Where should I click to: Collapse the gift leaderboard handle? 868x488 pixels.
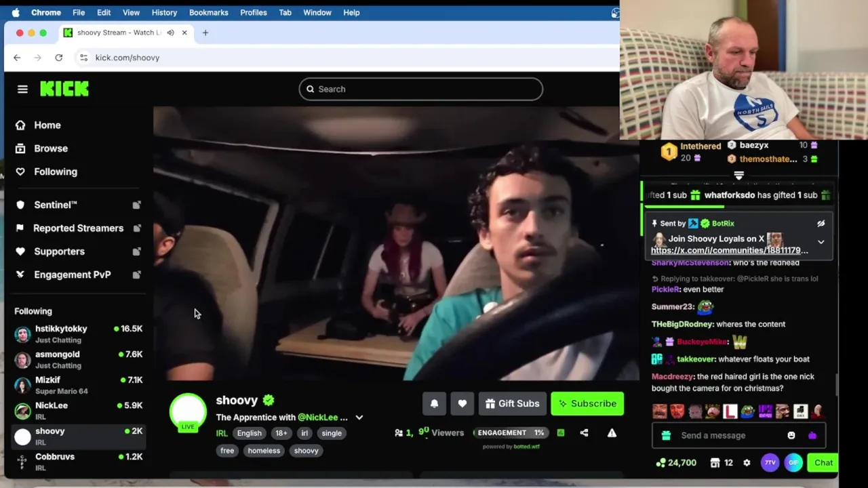[x=738, y=176]
